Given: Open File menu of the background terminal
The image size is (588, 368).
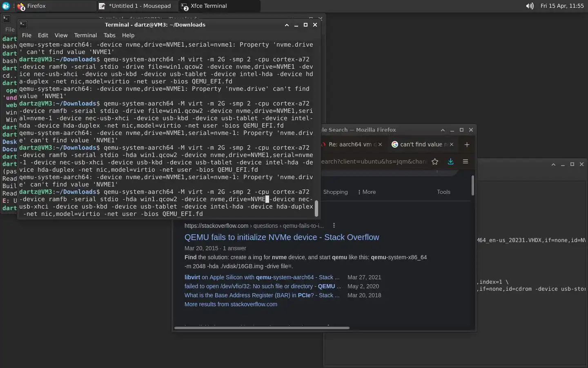Looking at the screenshot, I should pos(10,29).
